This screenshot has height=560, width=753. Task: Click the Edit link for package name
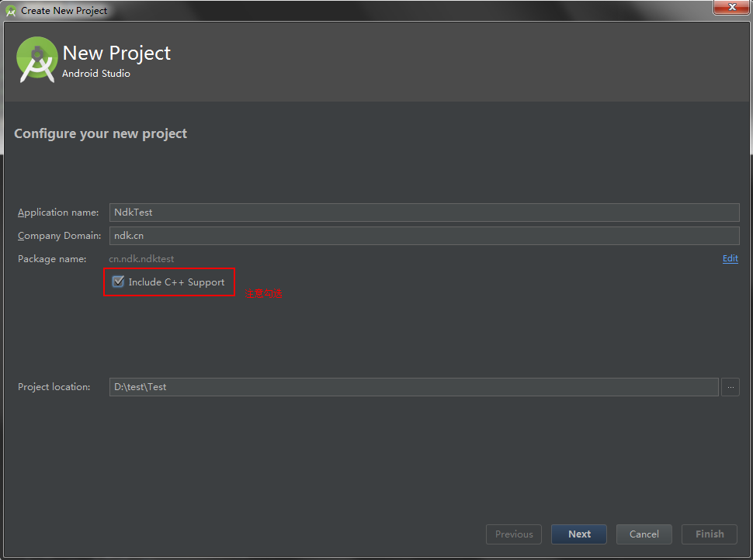(730, 258)
